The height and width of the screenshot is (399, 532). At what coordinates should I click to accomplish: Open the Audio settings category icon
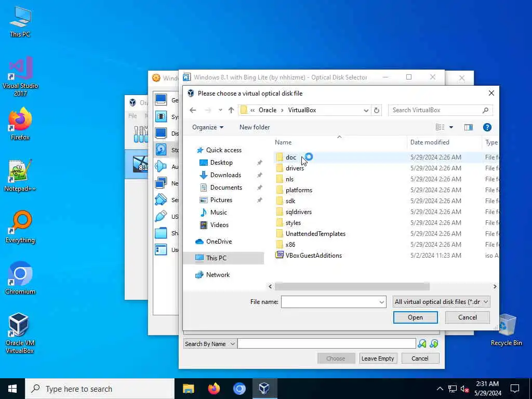pyautogui.click(x=161, y=166)
